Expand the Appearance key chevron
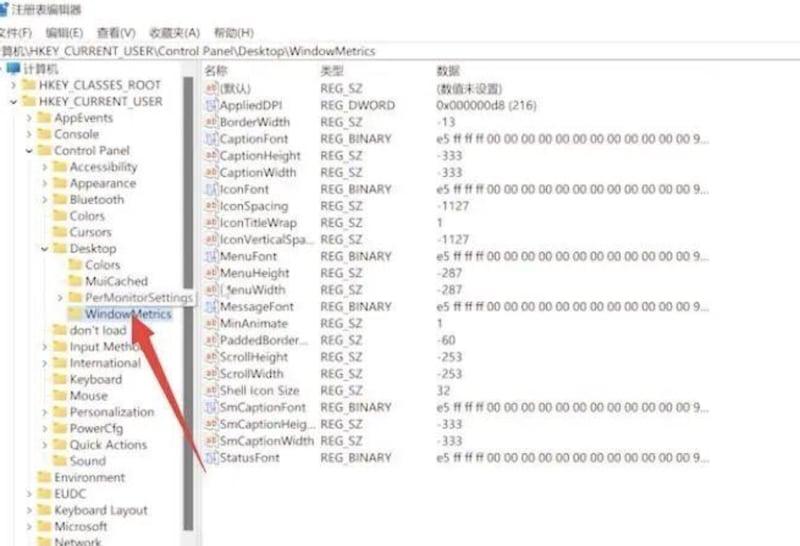The height and width of the screenshot is (546, 800). click(x=44, y=184)
